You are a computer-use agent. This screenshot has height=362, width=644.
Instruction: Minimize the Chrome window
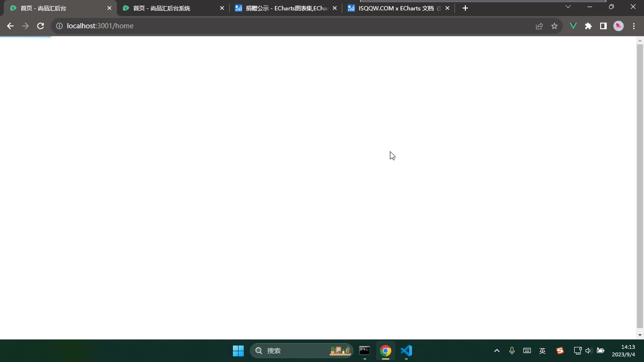(590, 7)
